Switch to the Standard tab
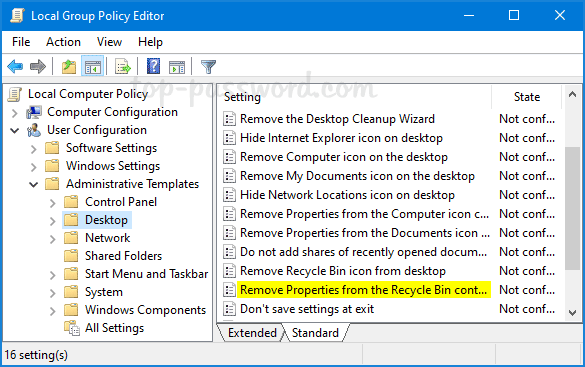This screenshot has width=585, height=367. click(x=315, y=332)
